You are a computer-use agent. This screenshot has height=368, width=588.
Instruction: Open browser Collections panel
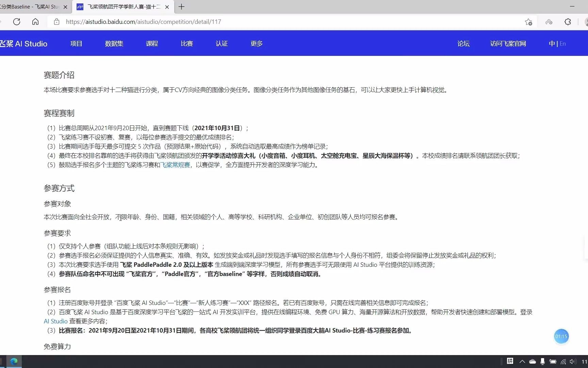[549, 22]
